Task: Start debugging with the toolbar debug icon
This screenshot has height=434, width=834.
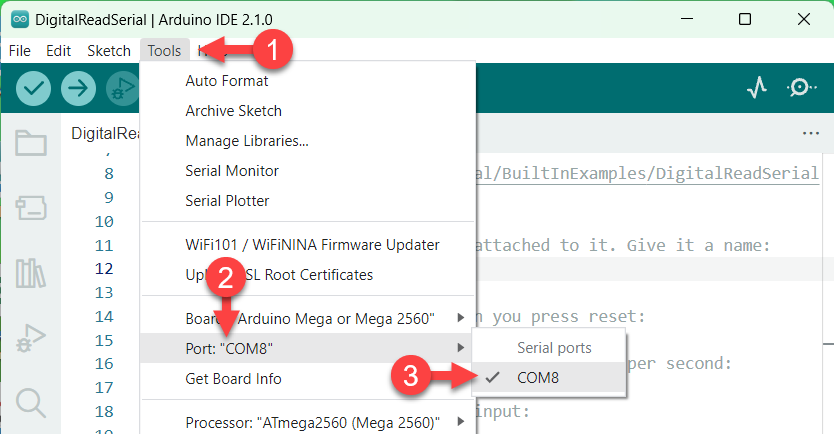Action: coord(122,88)
